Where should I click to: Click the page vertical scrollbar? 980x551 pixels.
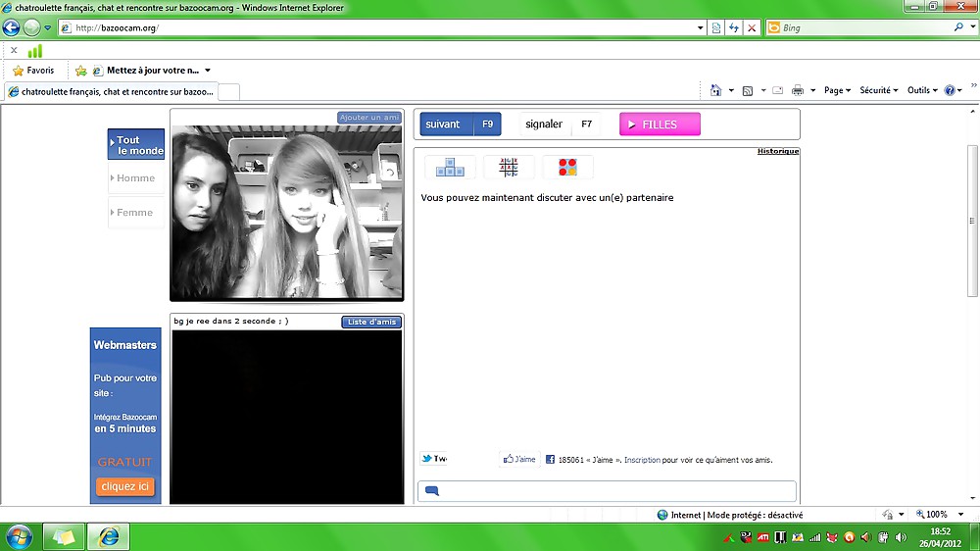point(972,221)
